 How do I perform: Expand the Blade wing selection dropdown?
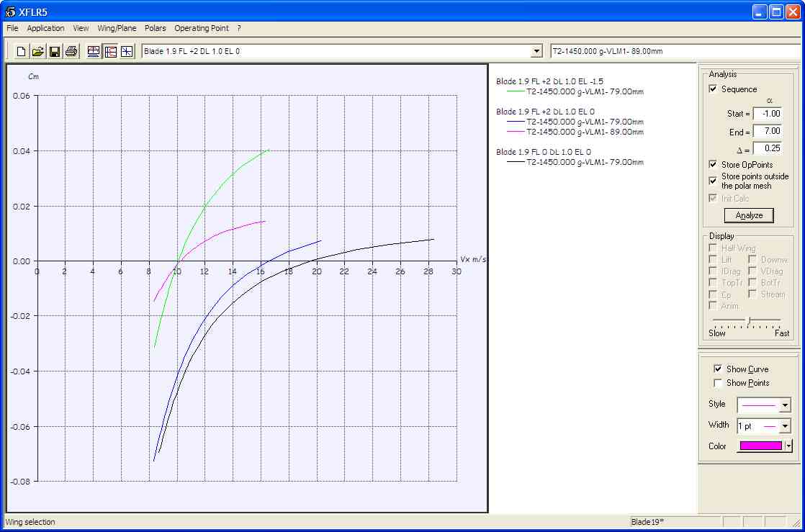click(x=536, y=51)
